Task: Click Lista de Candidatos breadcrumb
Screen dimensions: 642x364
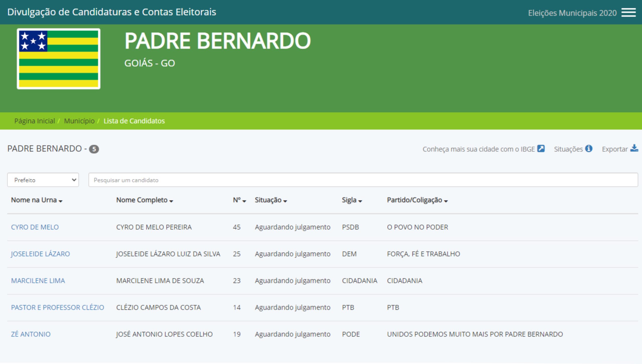Action: click(134, 121)
